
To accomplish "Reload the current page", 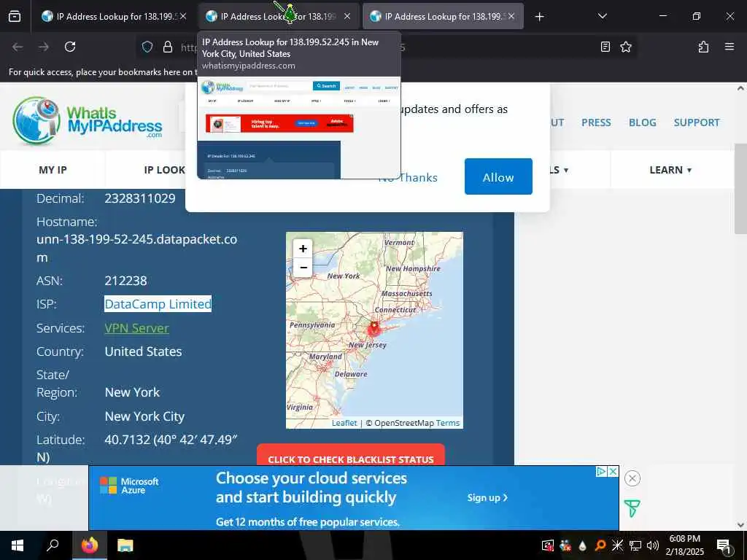I will pos(70,47).
